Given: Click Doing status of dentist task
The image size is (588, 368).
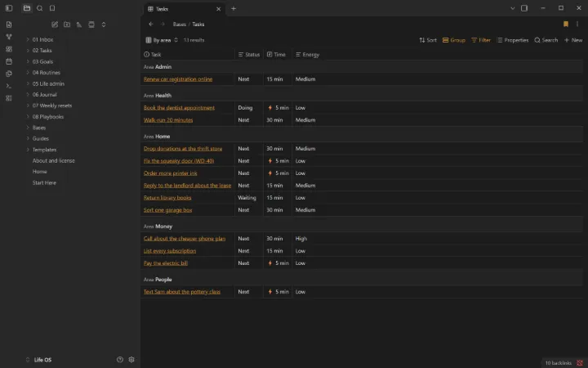Looking at the screenshot, I should tap(245, 108).
